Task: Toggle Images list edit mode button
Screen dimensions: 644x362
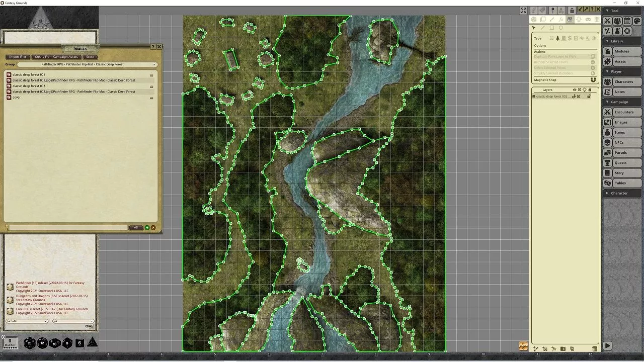Action: point(153,228)
